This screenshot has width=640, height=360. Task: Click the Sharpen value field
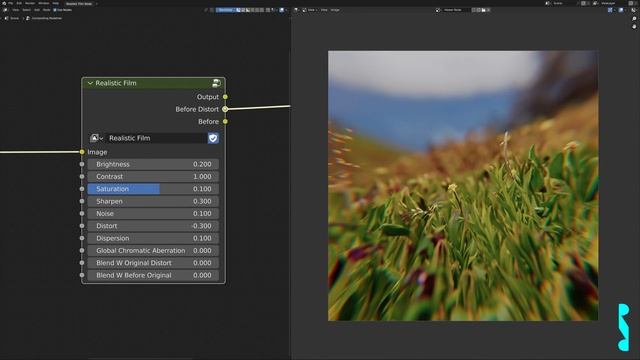coord(153,201)
